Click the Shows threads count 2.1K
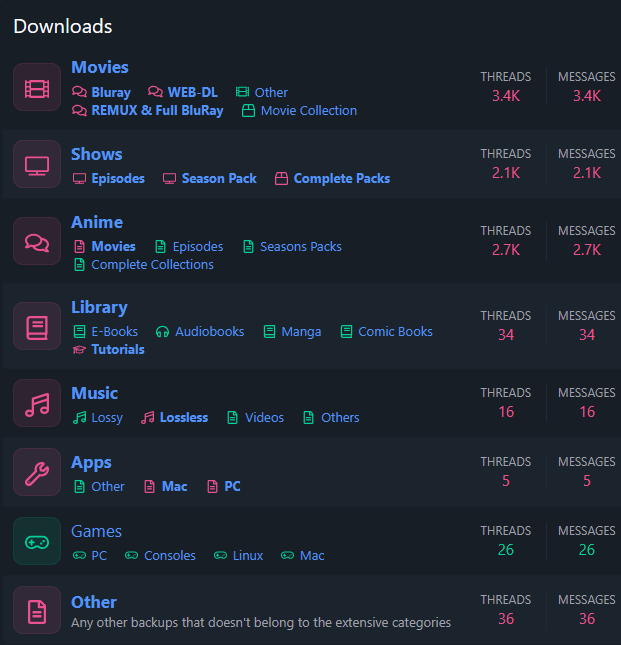Image resolution: width=621 pixels, height=645 pixels. [x=505, y=173]
